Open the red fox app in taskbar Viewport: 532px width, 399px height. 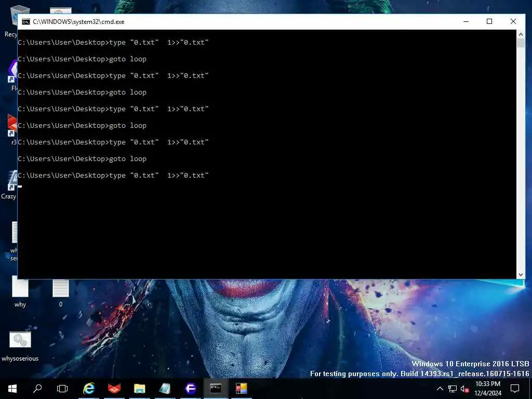114,389
